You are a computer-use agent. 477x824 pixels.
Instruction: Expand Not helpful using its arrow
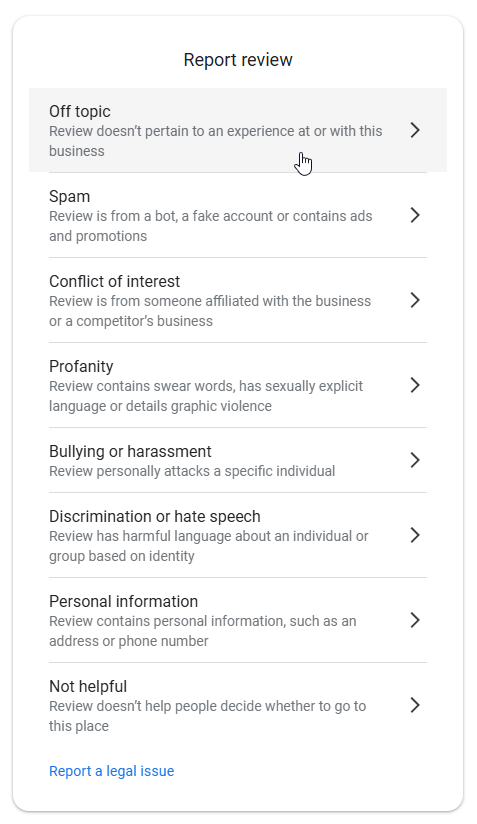click(x=415, y=705)
